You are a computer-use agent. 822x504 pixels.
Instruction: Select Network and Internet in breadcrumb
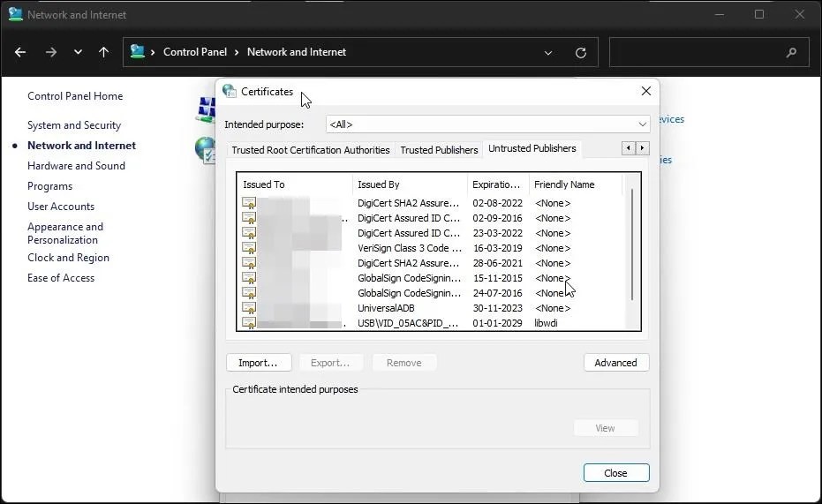297,52
